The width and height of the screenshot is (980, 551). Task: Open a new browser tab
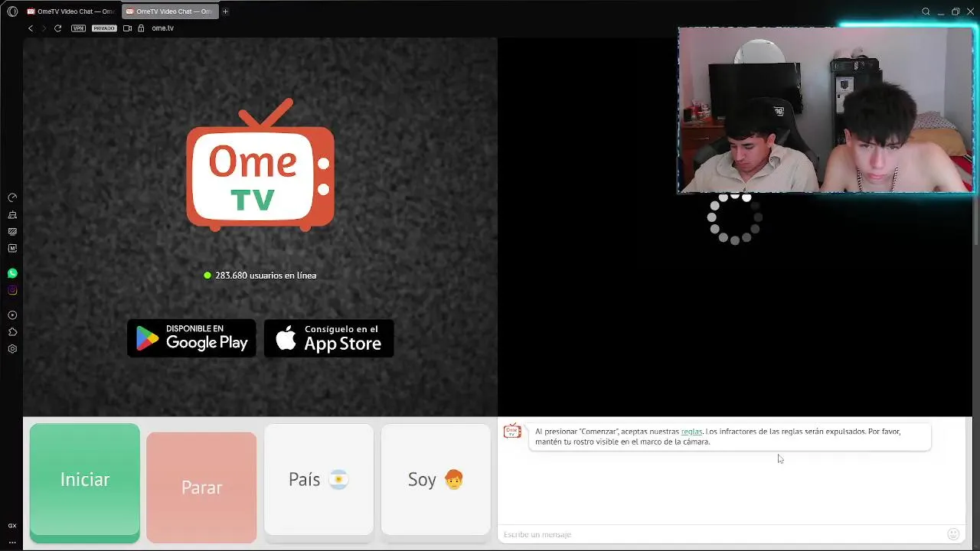[225, 11]
